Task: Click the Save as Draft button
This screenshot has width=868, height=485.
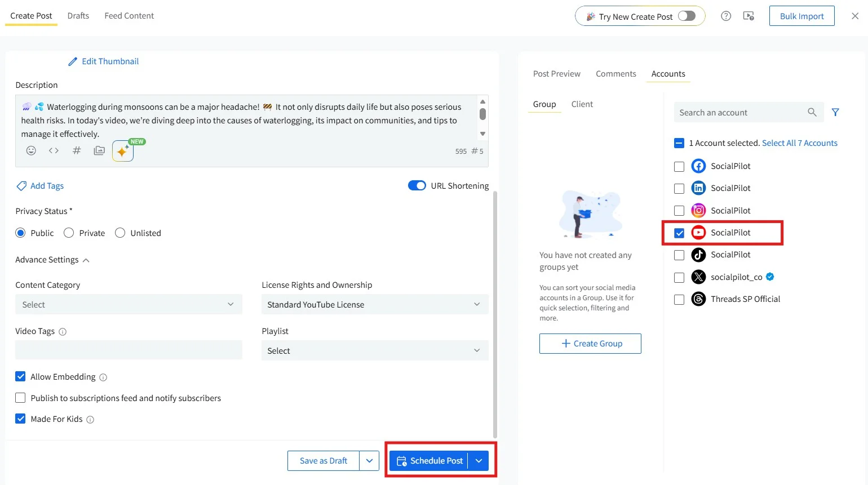Action: [x=324, y=461]
